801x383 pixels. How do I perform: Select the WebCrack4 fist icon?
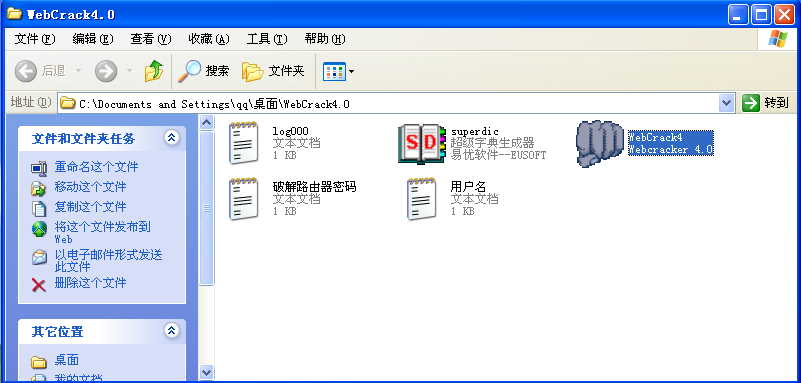[600, 144]
